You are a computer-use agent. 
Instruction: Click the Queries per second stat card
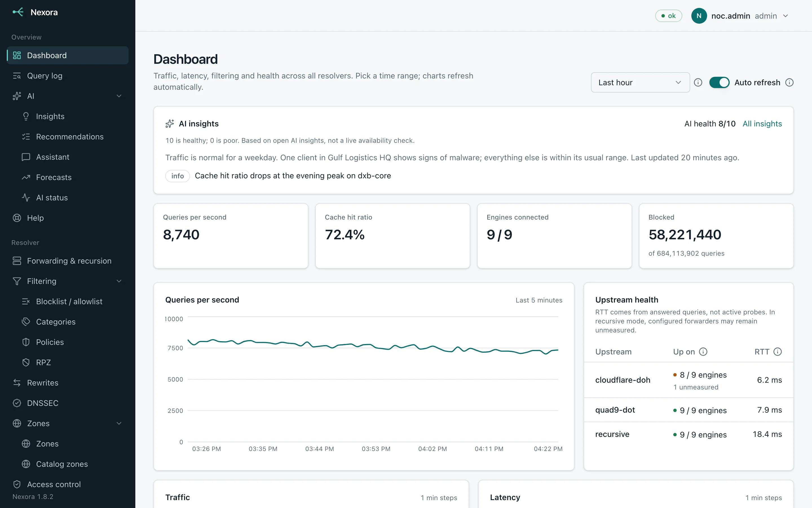pyautogui.click(x=231, y=236)
